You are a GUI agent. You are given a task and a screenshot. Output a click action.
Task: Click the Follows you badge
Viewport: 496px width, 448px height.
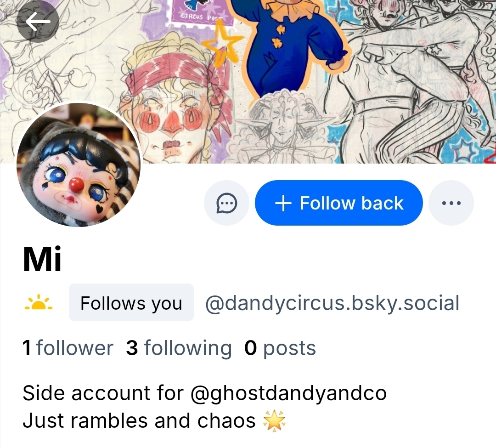click(131, 303)
